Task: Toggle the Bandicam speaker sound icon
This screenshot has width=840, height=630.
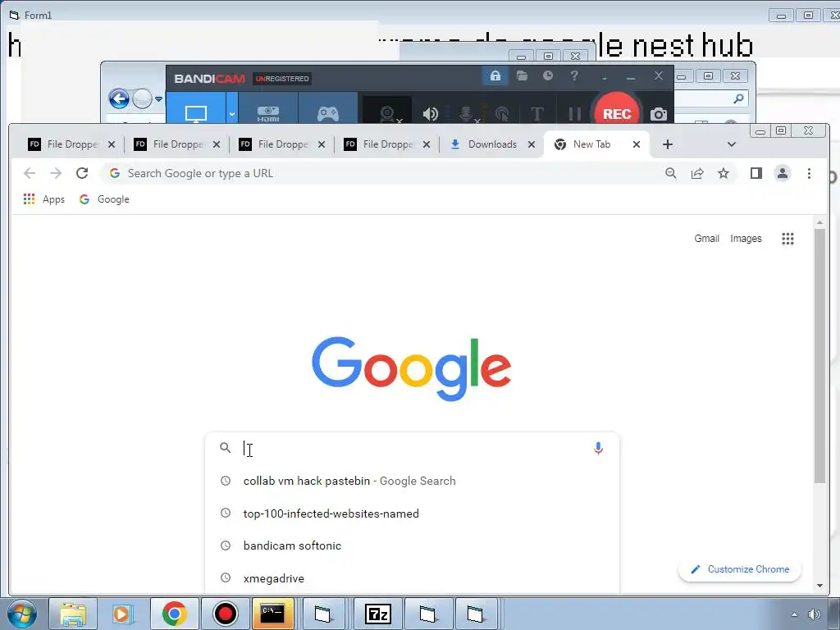Action: (x=430, y=113)
